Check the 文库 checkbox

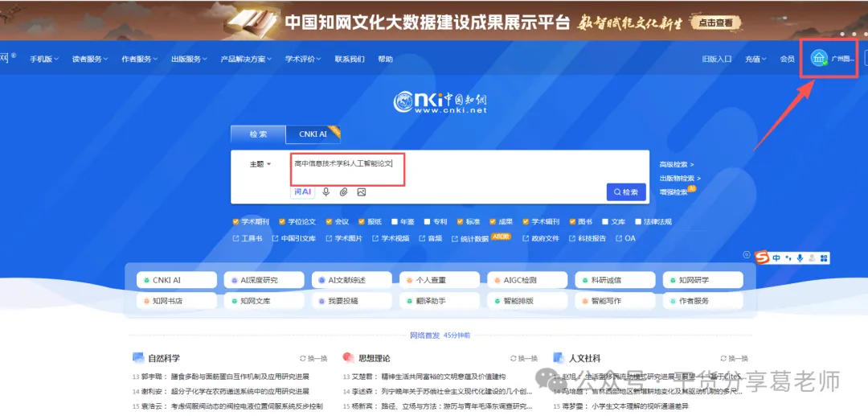[x=606, y=221]
